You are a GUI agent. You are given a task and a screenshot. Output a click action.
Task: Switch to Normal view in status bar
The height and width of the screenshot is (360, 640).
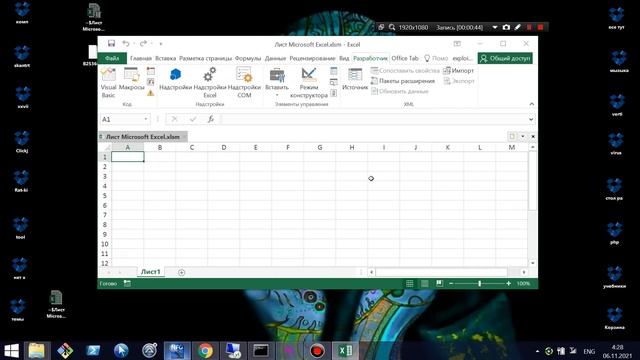409,283
